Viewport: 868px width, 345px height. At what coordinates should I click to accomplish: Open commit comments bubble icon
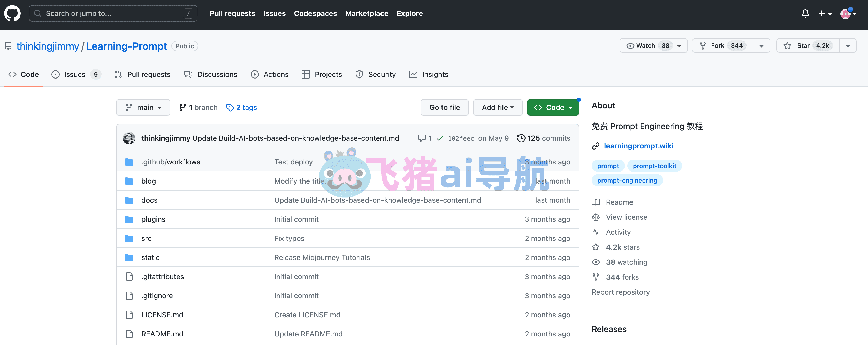tap(422, 138)
